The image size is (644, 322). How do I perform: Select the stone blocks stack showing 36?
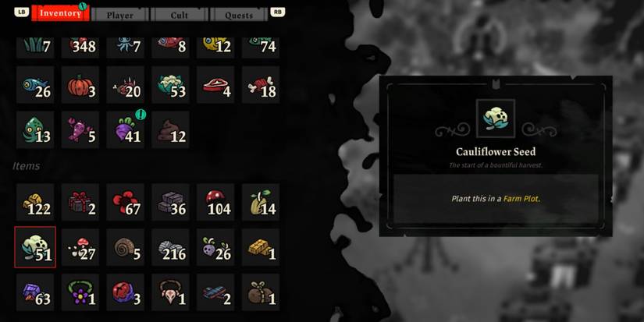coord(170,202)
